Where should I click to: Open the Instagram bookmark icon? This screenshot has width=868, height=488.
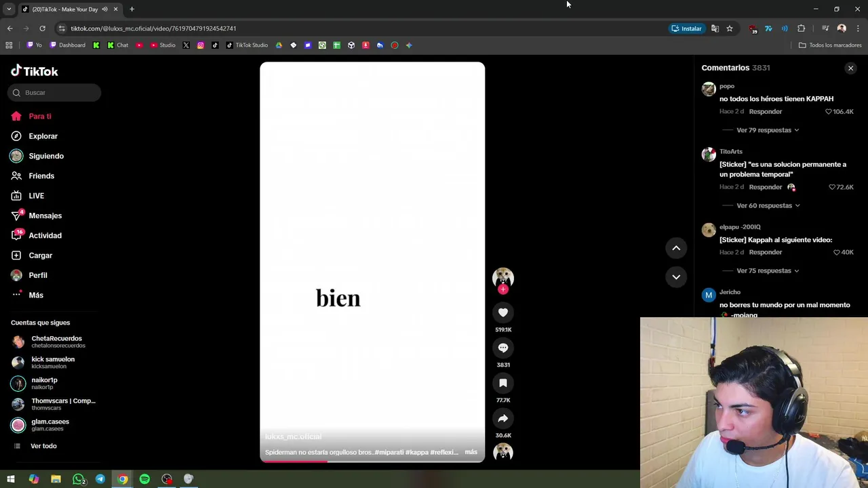pyautogui.click(x=201, y=45)
